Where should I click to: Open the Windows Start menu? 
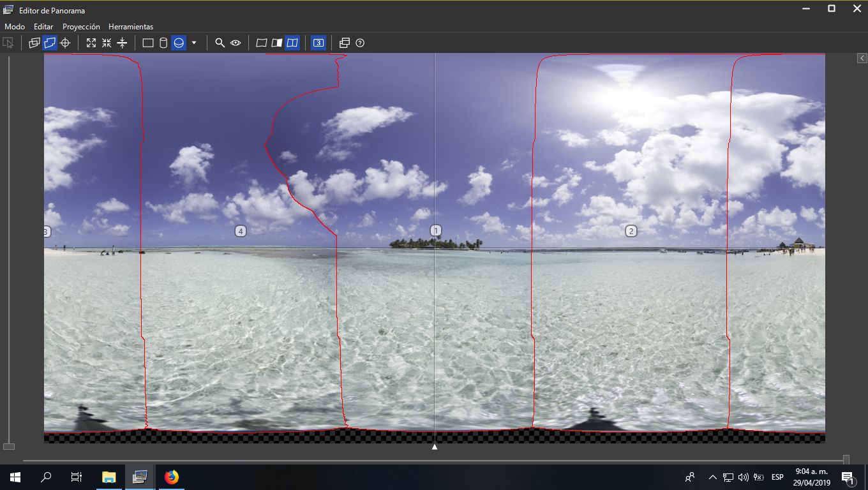pyautogui.click(x=15, y=477)
